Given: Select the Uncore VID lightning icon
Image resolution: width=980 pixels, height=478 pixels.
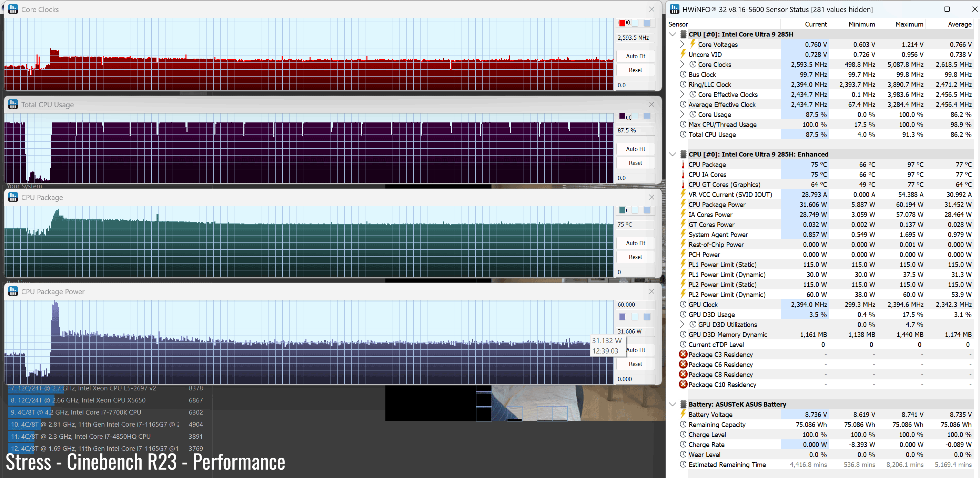Looking at the screenshot, I should coord(683,54).
